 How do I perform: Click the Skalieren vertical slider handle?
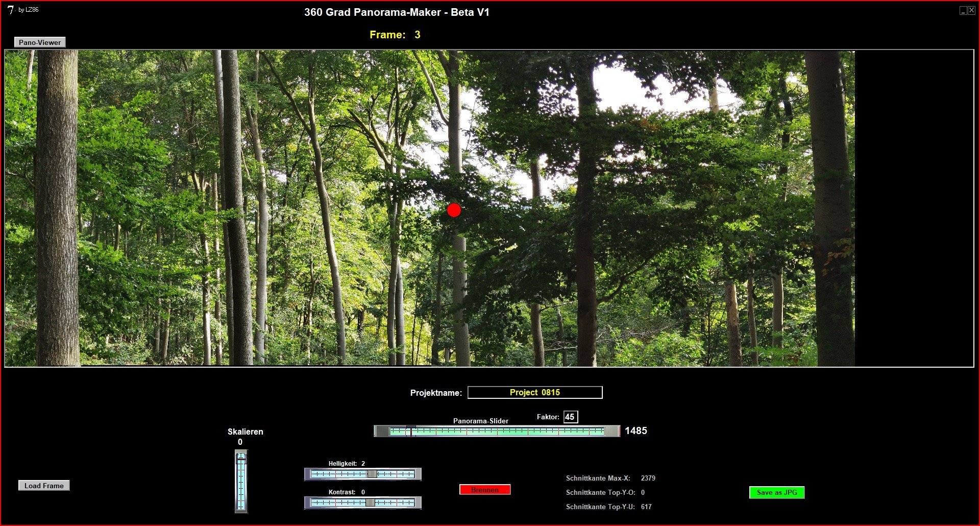(x=241, y=460)
